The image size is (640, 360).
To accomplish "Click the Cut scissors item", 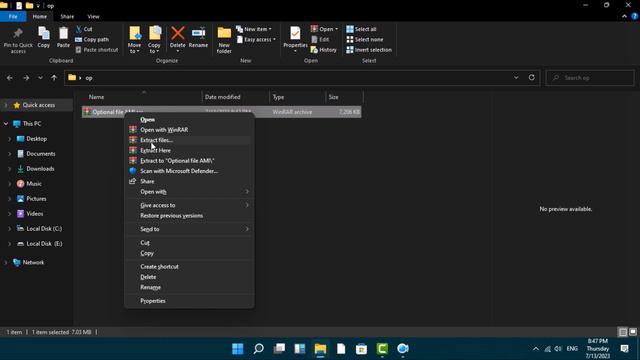I will tap(84, 29).
